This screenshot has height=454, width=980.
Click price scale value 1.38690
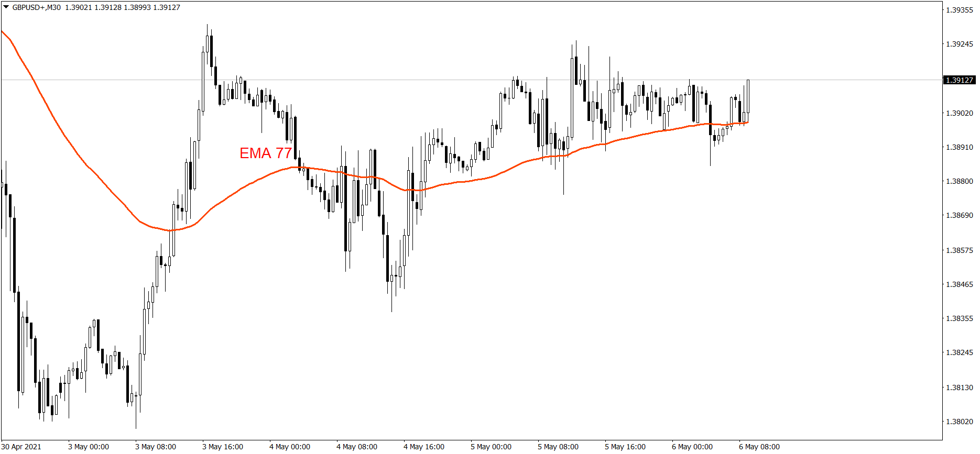click(x=960, y=215)
